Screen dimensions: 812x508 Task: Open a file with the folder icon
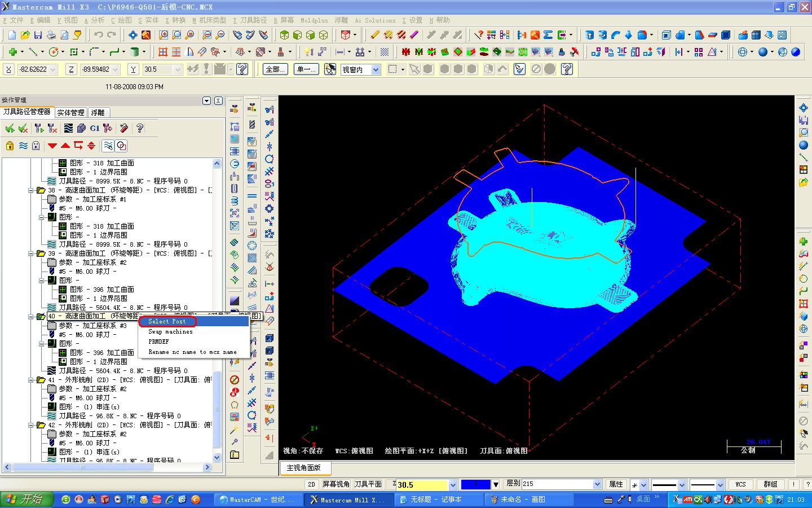[x=25, y=35]
